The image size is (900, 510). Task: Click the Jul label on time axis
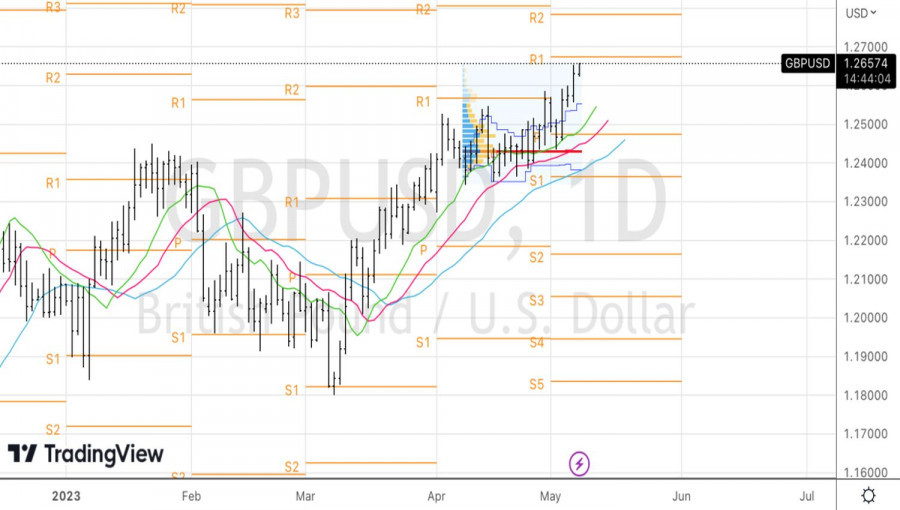click(806, 496)
